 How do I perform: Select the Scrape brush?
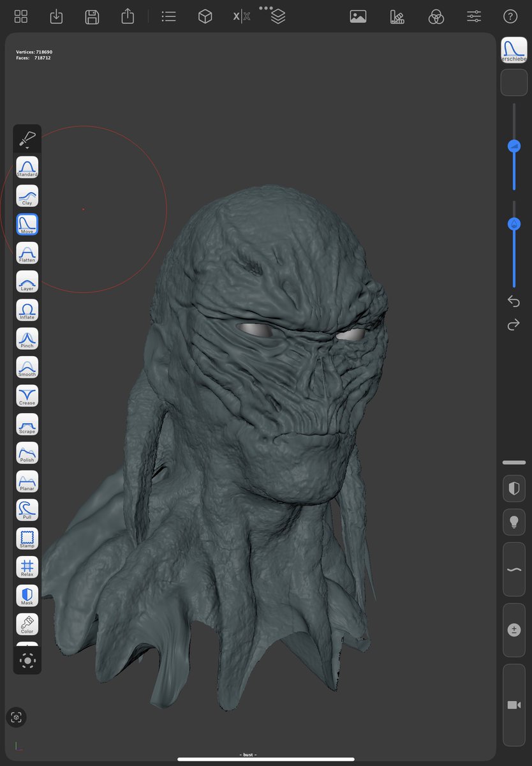(x=27, y=424)
